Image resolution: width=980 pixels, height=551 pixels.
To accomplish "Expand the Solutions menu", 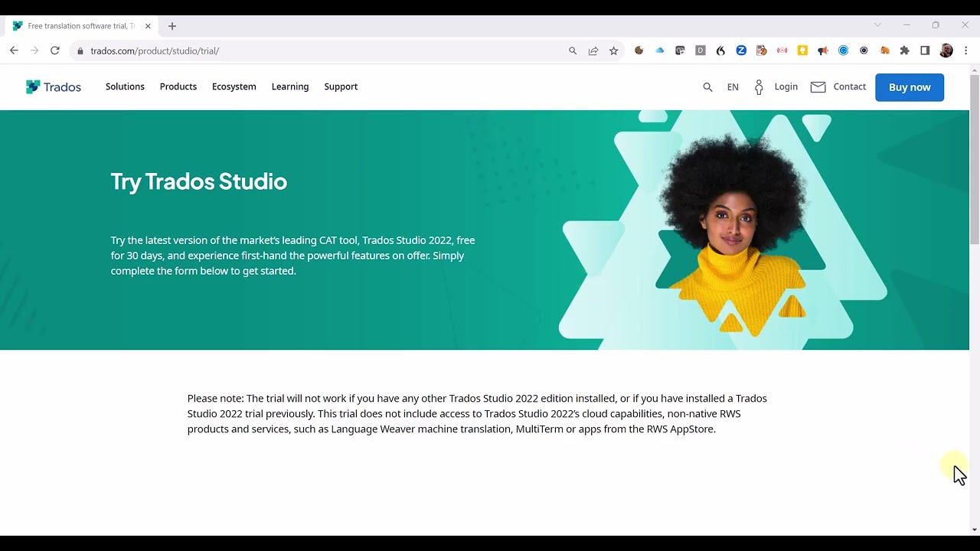I will (125, 86).
